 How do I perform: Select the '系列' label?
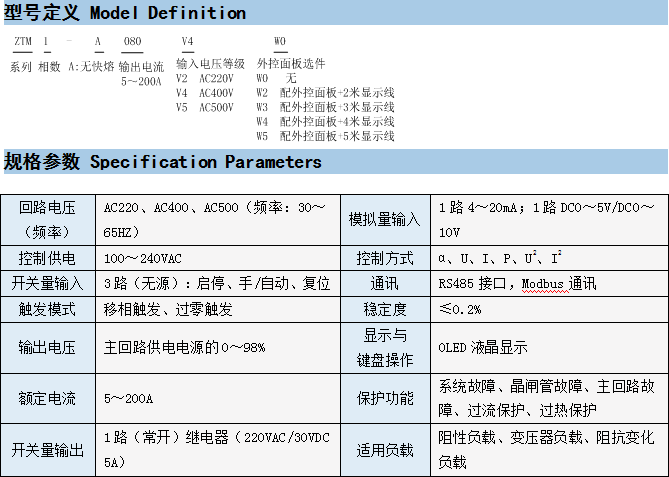click(x=21, y=67)
